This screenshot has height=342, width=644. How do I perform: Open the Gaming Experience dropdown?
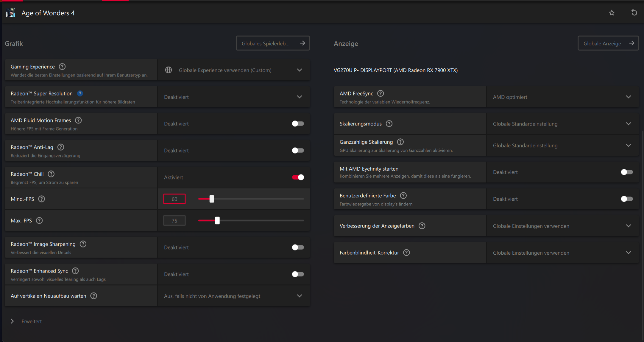(234, 70)
